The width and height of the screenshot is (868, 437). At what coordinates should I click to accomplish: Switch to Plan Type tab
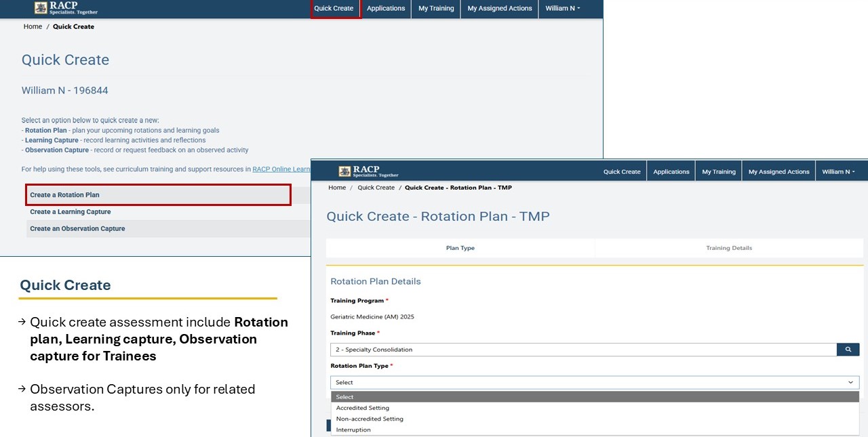click(460, 248)
